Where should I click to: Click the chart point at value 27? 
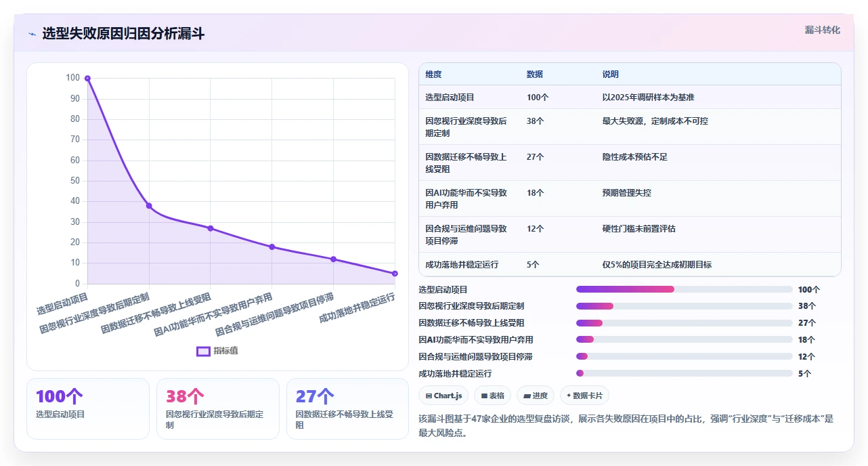(x=211, y=228)
